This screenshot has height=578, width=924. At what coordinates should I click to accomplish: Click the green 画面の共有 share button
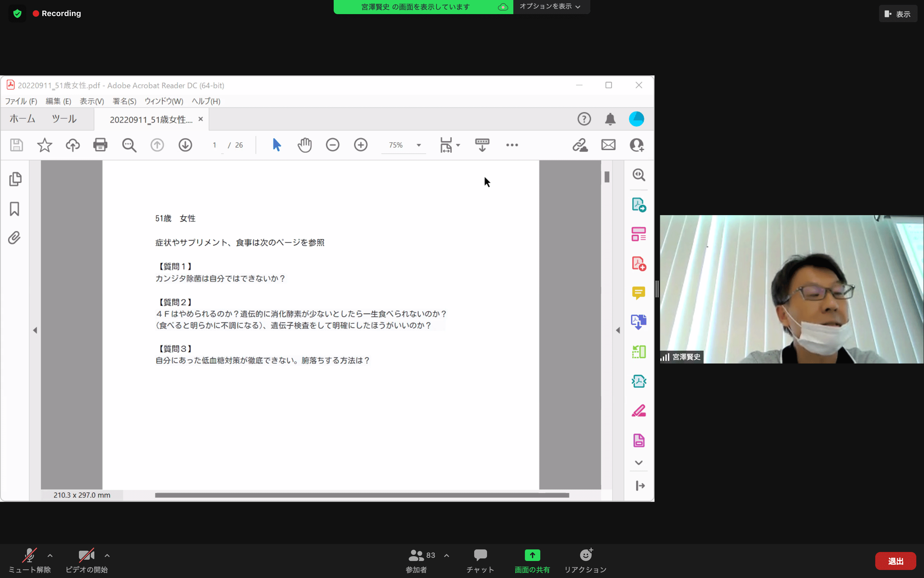point(532,561)
